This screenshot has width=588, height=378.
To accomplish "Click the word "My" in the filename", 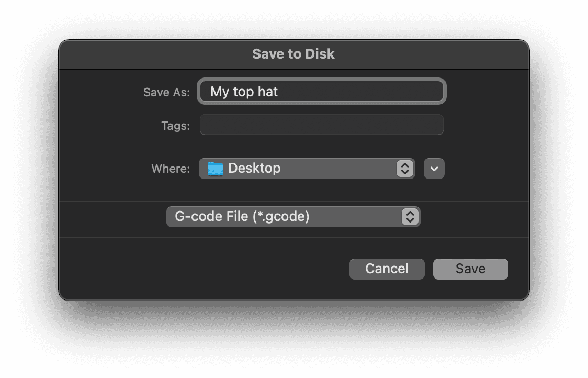I will [220, 92].
